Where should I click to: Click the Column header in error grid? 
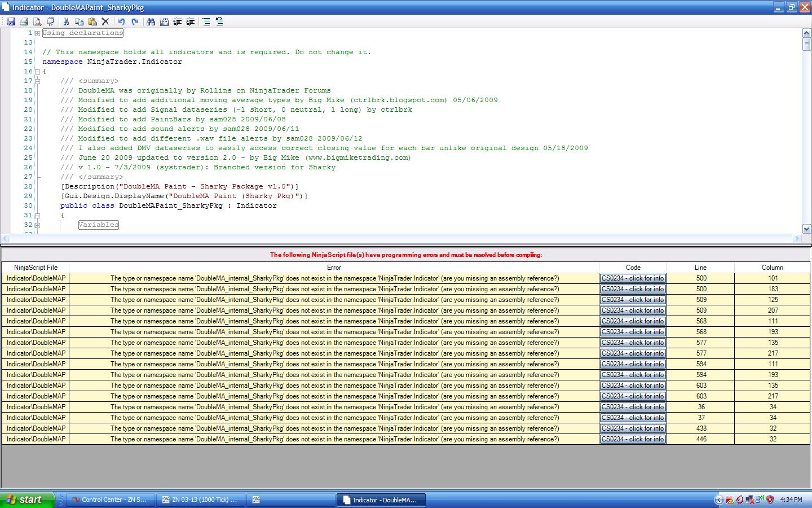tap(772, 268)
